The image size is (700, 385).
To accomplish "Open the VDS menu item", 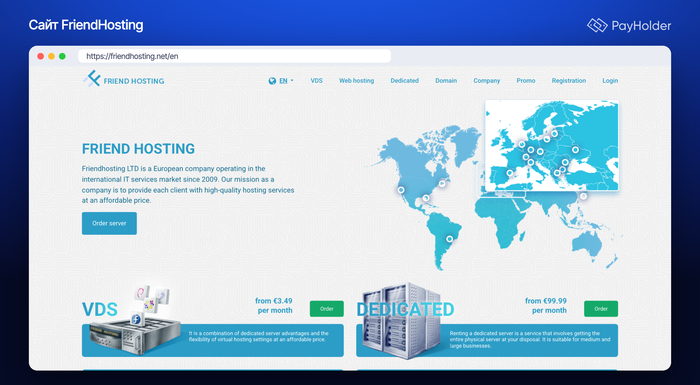I will pos(317,81).
